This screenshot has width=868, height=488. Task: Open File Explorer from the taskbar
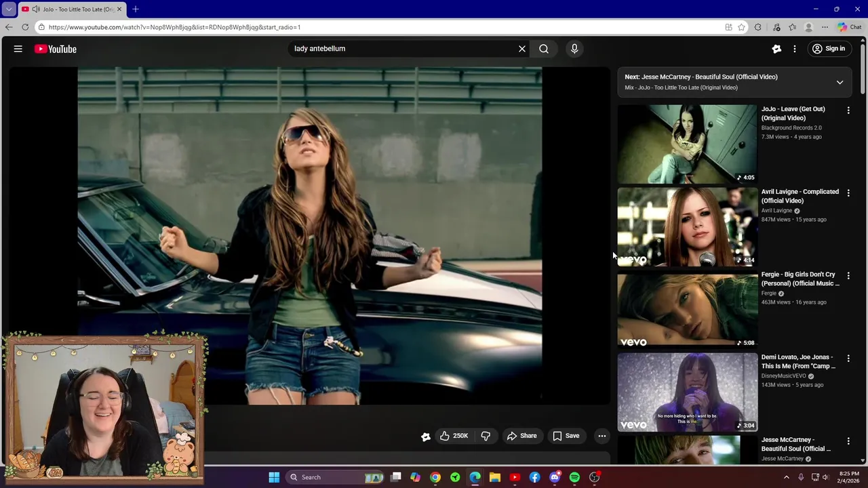pyautogui.click(x=495, y=477)
